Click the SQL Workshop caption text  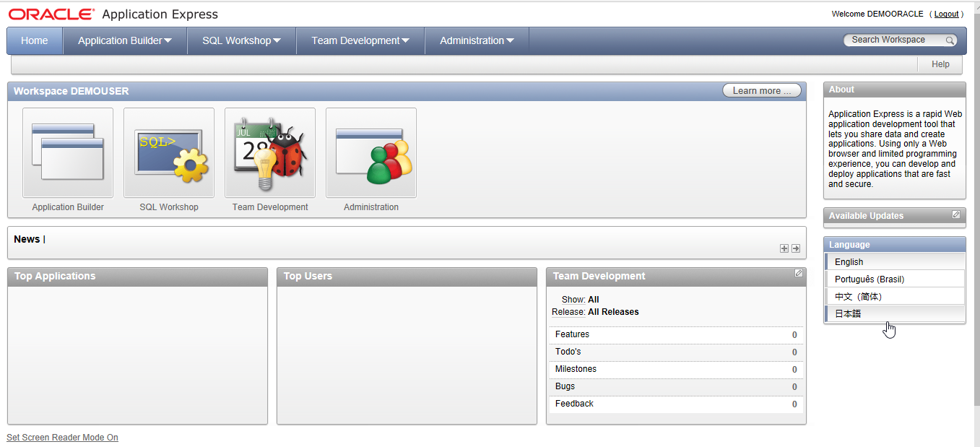(169, 207)
